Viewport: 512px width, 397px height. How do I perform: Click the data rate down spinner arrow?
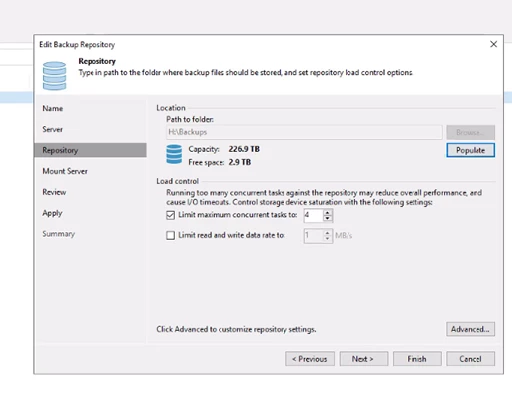pyautogui.click(x=328, y=239)
